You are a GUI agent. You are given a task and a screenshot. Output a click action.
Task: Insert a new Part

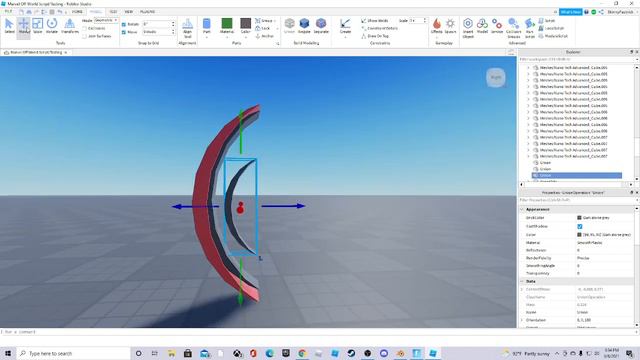207,26
